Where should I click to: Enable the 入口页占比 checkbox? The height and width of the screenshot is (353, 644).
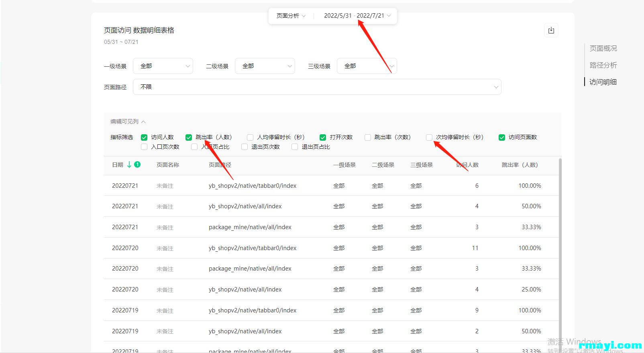(x=194, y=147)
